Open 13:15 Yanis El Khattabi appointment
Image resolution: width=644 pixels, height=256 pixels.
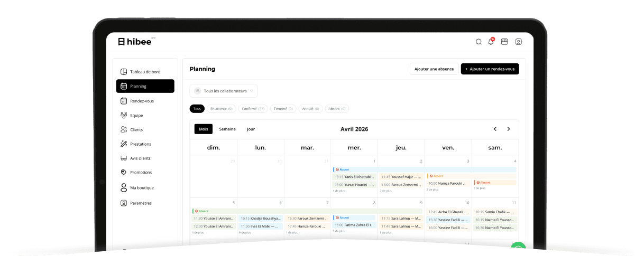(x=354, y=177)
